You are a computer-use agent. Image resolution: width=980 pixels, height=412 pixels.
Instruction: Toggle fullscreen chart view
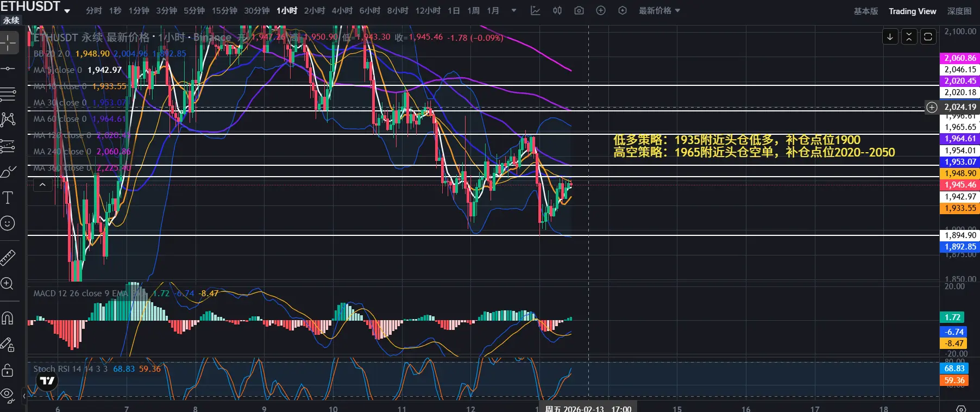928,36
